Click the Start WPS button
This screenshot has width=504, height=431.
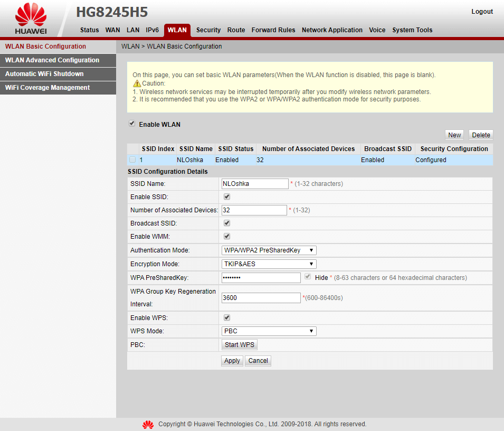[239, 344]
